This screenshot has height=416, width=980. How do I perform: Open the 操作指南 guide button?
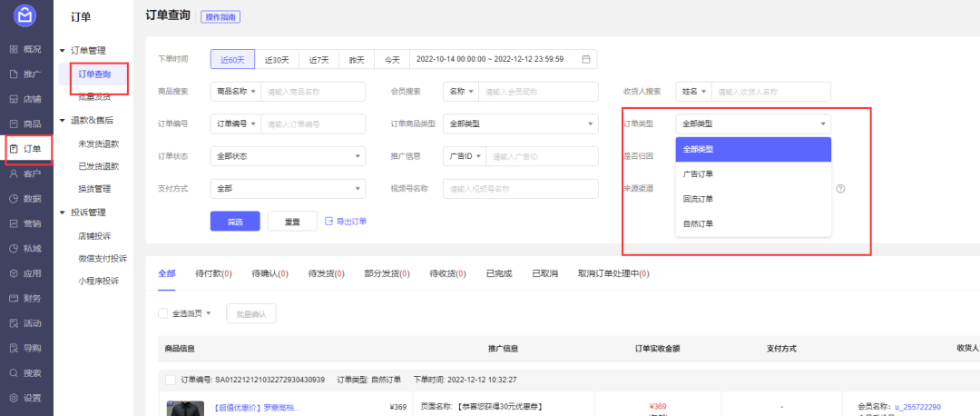(220, 17)
